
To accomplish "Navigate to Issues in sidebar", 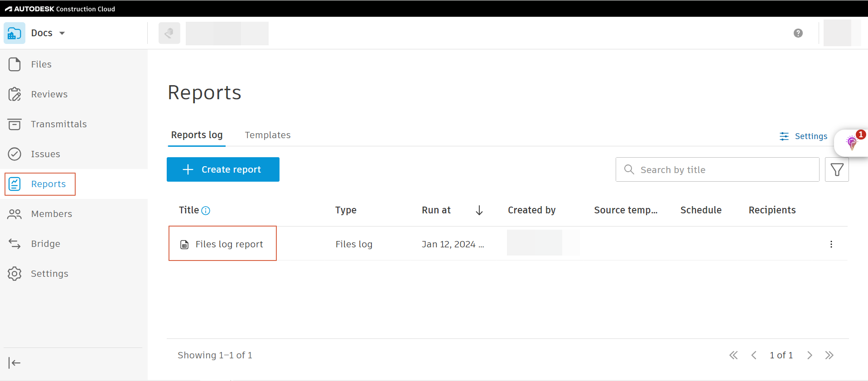I will [x=45, y=154].
